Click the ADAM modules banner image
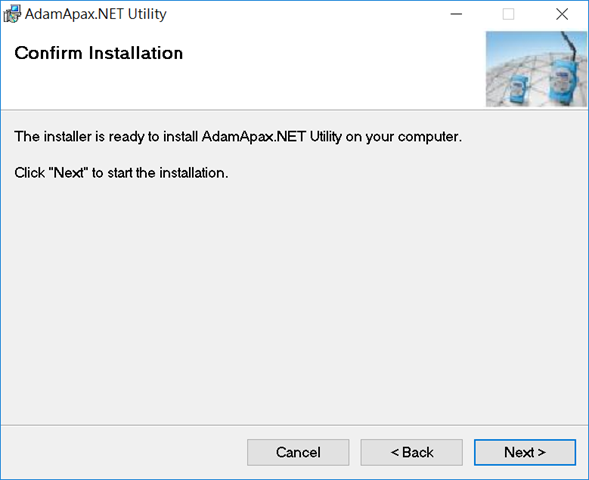Screen dimensions: 589x480 (x=536, y=69)
